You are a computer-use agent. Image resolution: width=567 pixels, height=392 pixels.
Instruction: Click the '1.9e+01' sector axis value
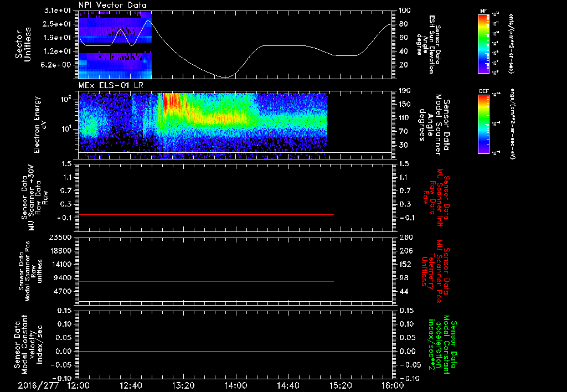[57, 38]
